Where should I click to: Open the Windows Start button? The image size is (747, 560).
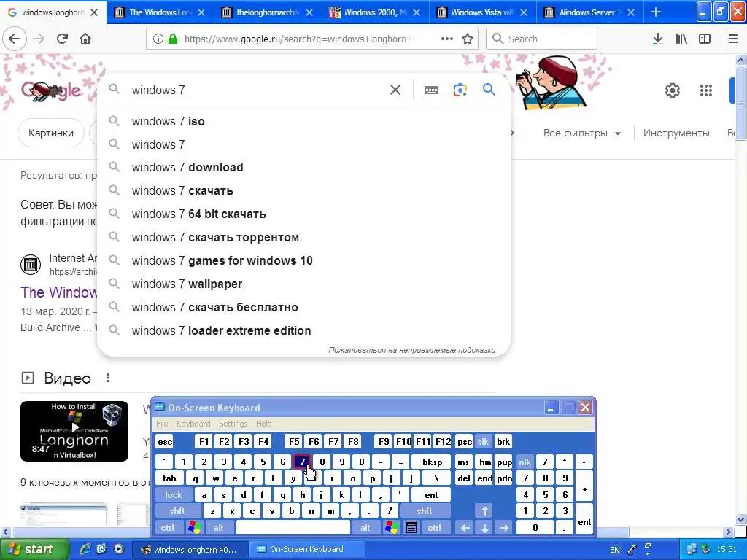[34, 550]
